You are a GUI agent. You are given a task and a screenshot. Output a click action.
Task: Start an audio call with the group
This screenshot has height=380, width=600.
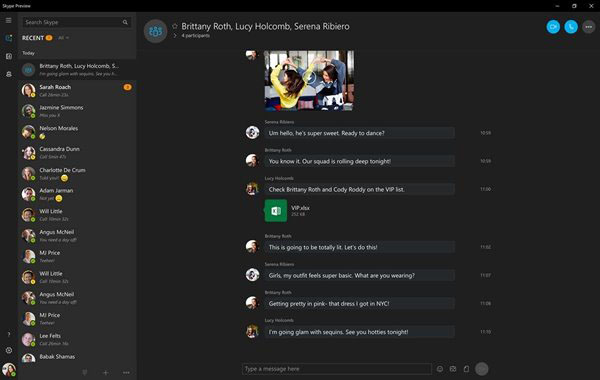pyautogui.click(x=571, y=27)
